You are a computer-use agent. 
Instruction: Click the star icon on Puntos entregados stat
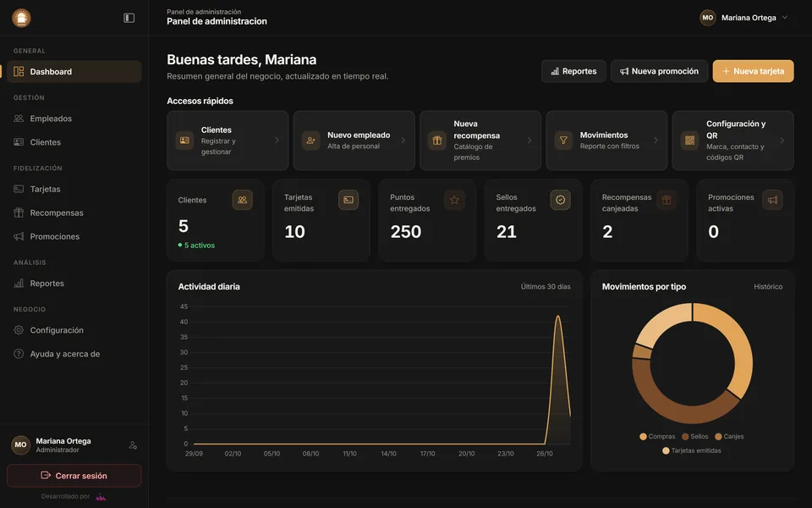click(x=454, y=200)
